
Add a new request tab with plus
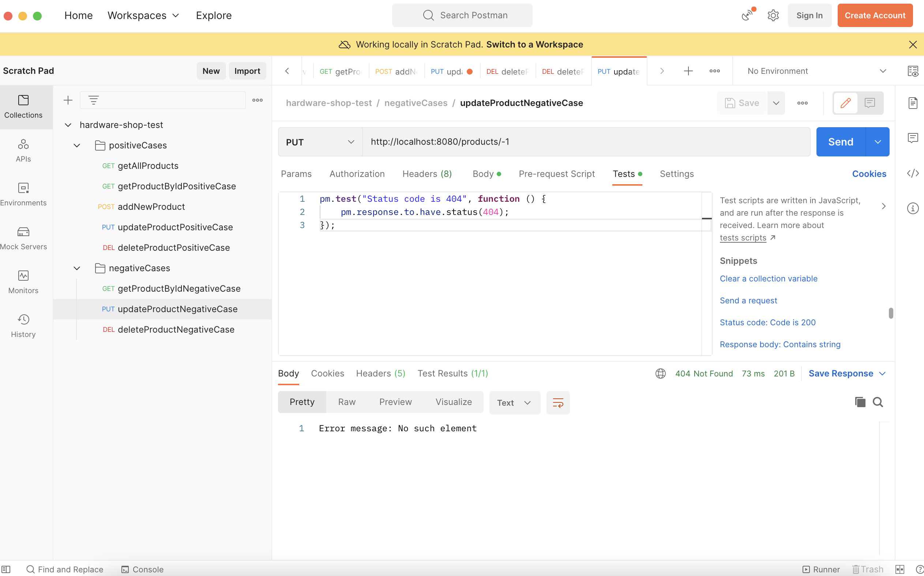point(688,71)
